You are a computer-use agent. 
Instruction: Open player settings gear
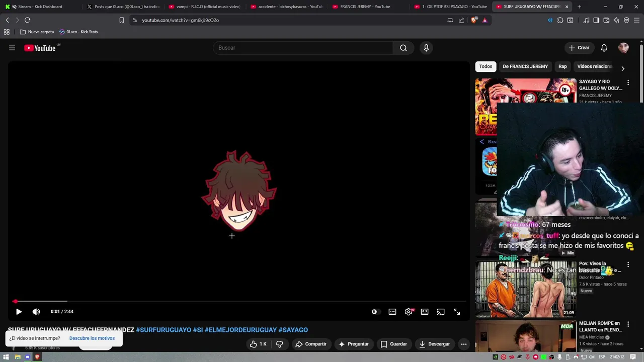(x=409, y=312)
